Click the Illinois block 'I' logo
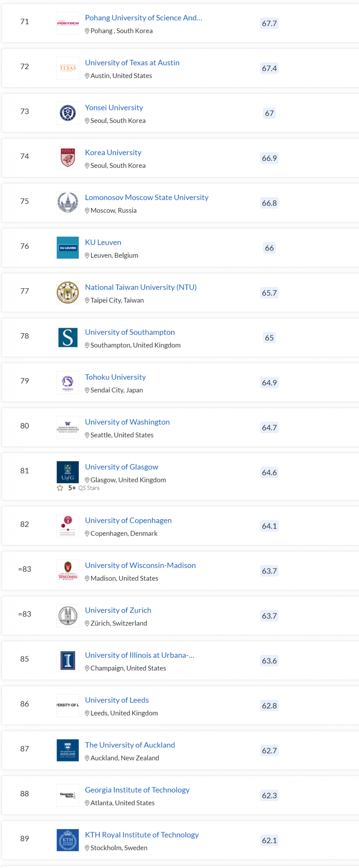 click(x=67, y=660)
